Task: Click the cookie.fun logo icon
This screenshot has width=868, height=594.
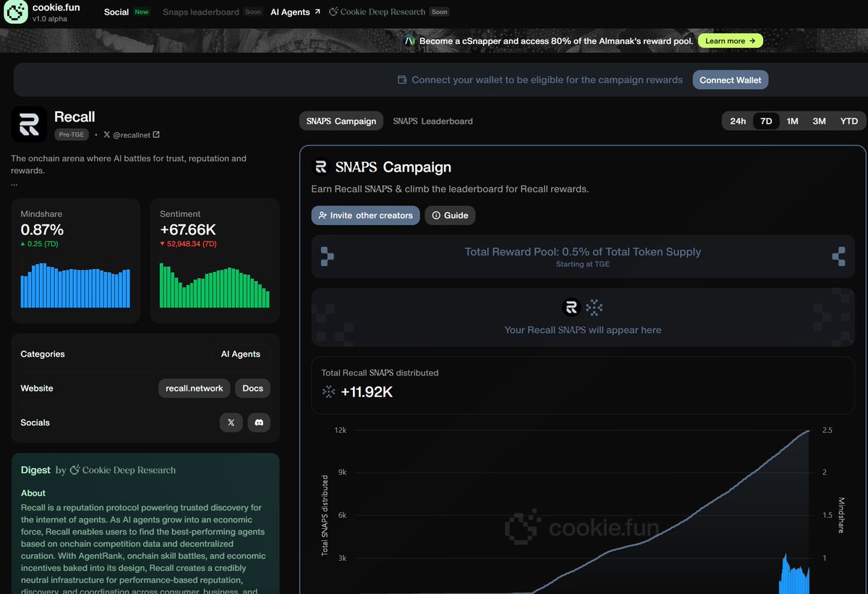Action: click(x=16, y=12)
